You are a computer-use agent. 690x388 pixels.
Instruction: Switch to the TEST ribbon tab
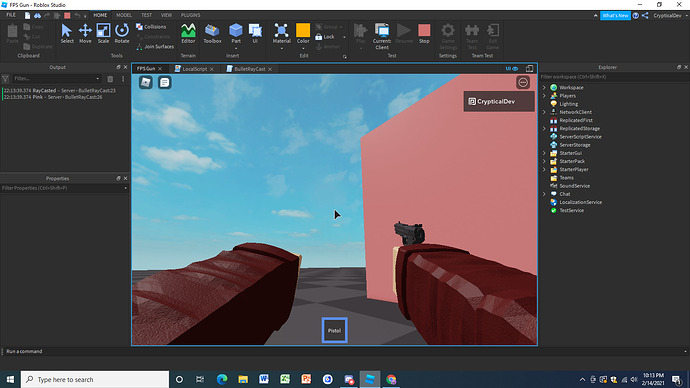coord(147,15)
